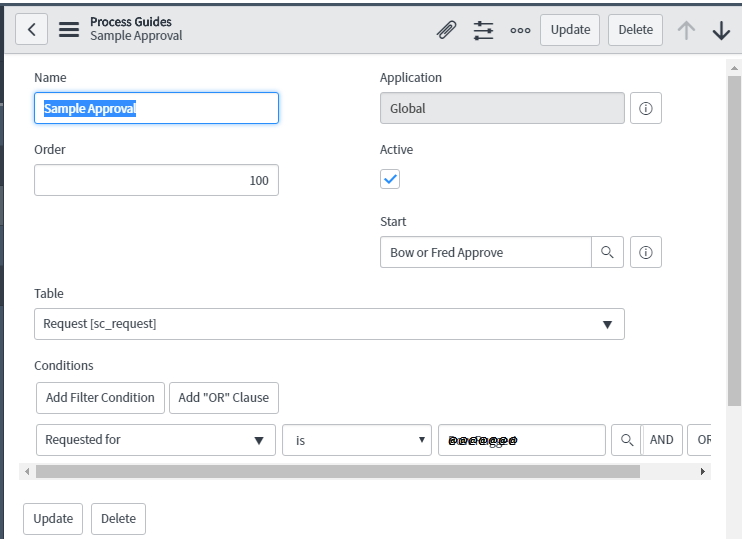Show Application field info icon

(x=645, y=109)
